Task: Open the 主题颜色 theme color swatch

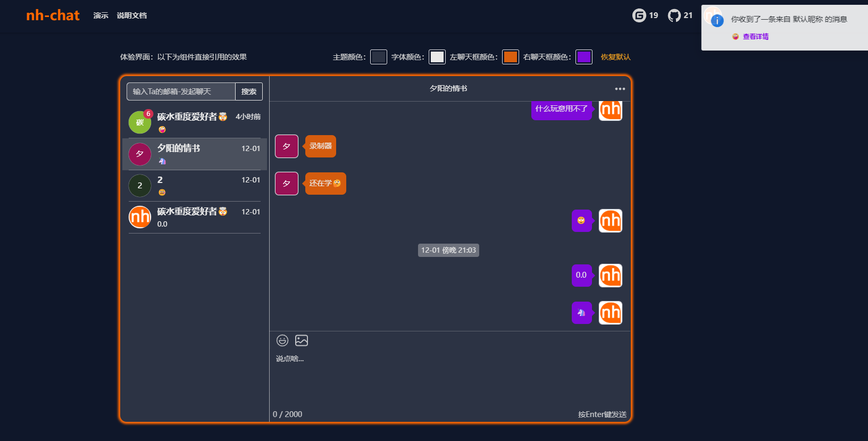Action: (x=379, y=57)
